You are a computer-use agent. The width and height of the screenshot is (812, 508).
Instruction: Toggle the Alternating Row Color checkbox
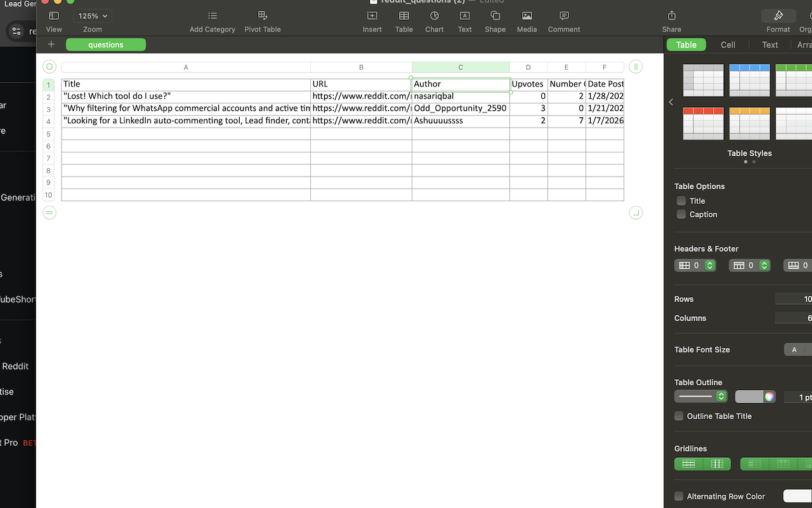[679, 497]
